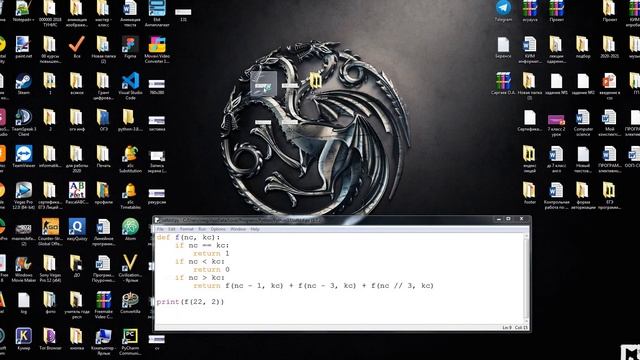
Task: Click the 'if nc == kc:' code line
Action: click(202, 246)
